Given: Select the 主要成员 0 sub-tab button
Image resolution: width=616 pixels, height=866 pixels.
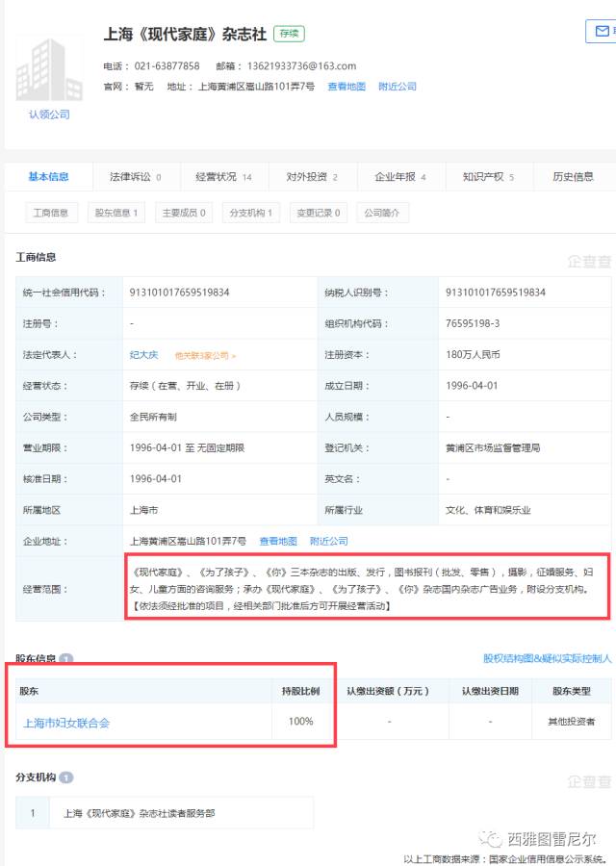Looking at the screenshot, I should [x=184, y=213].
